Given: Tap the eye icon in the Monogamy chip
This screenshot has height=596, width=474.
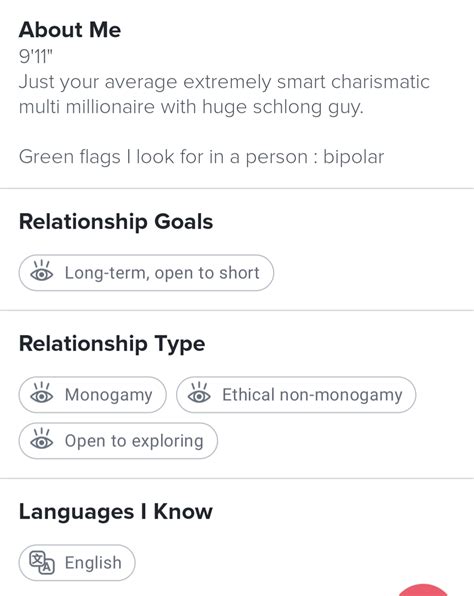Looking at the screenshot, I should click(41, 393).
